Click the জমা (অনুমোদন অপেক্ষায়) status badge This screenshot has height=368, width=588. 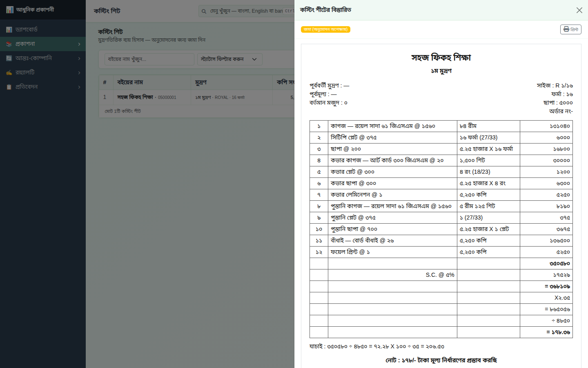pos(326,29)
